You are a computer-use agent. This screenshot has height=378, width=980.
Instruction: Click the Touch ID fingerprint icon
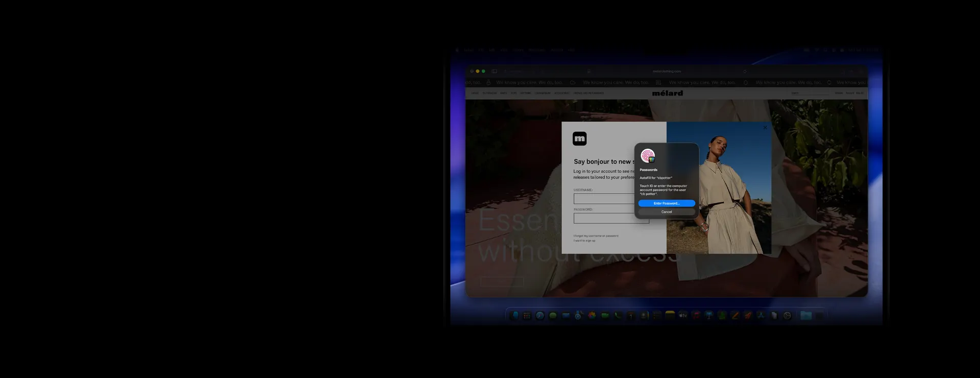[648, 155]
